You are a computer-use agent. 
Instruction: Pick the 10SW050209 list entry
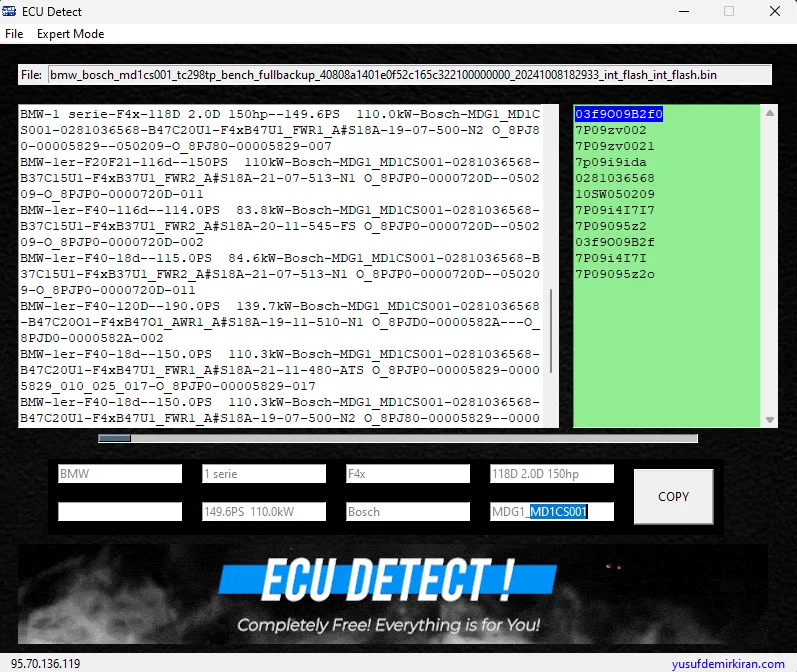614,194
